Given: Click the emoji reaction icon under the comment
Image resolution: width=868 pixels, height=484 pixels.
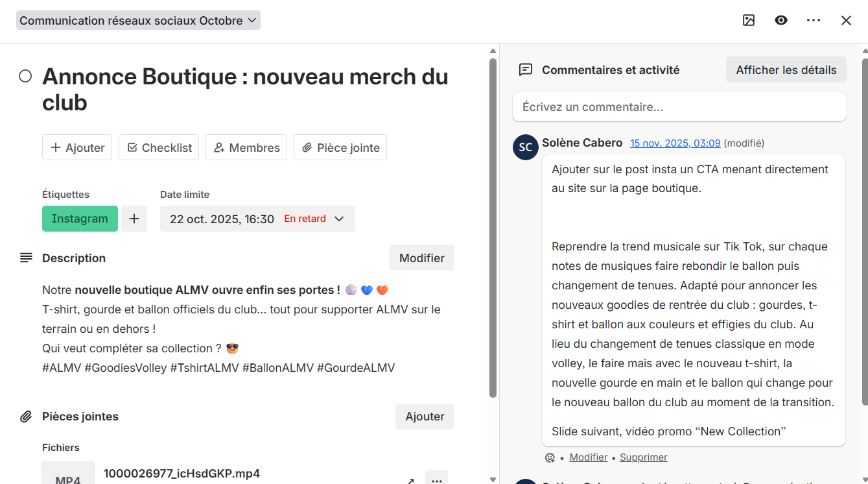Looking at the screenshot, I should click(550, 457).
